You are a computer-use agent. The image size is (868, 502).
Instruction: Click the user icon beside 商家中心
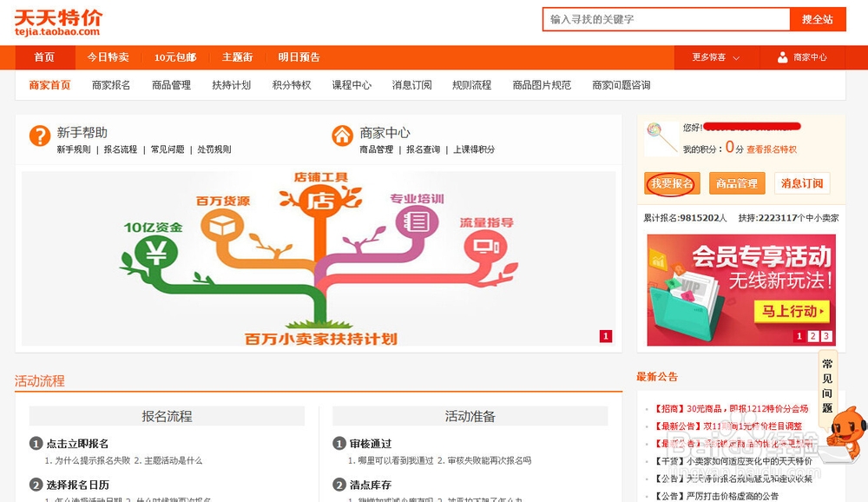(x=782, y=57)
